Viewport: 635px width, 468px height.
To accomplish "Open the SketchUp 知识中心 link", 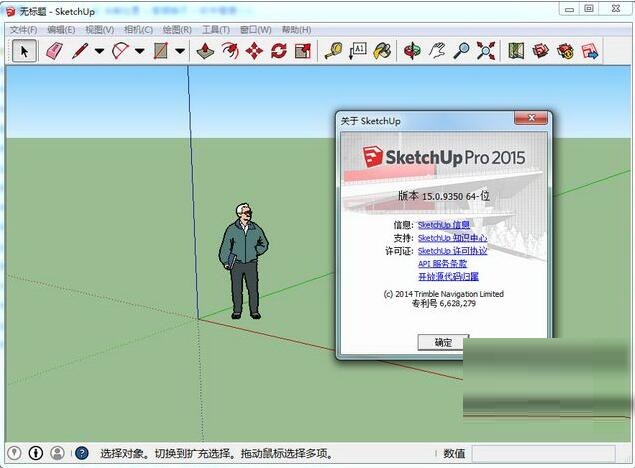I will (x=451, y=238).
